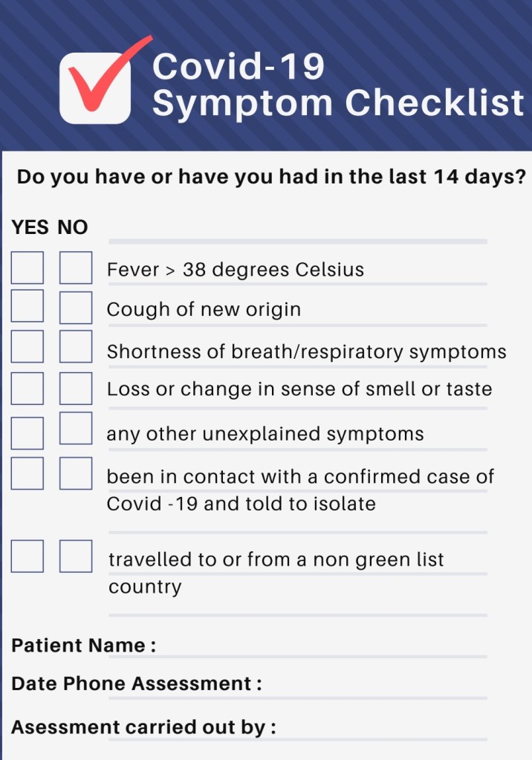Screen dimensions: 532x760
Task: Mark NO for travelled to non green country
Action: point(76,556)
